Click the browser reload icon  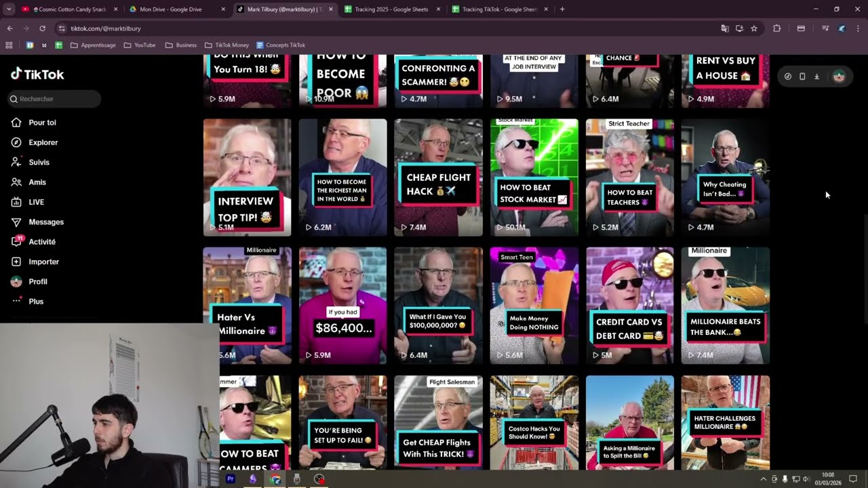42,28
